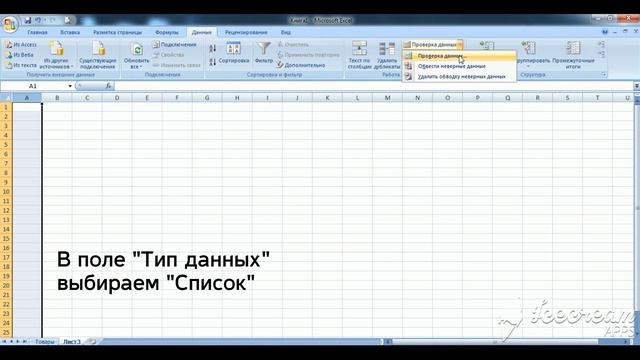Open the Name Box dropdown arrow

[70, 86]
